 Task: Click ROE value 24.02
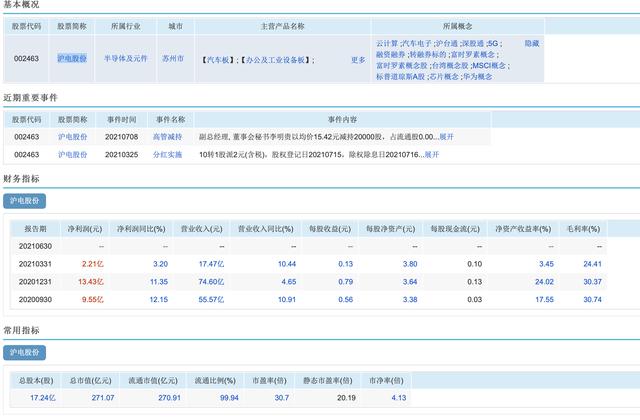tap(544, 282)
